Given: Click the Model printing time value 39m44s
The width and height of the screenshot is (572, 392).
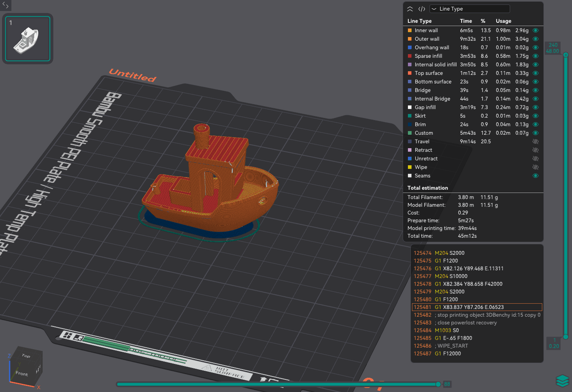Looking at the screenshot, I should click(467, 228).
